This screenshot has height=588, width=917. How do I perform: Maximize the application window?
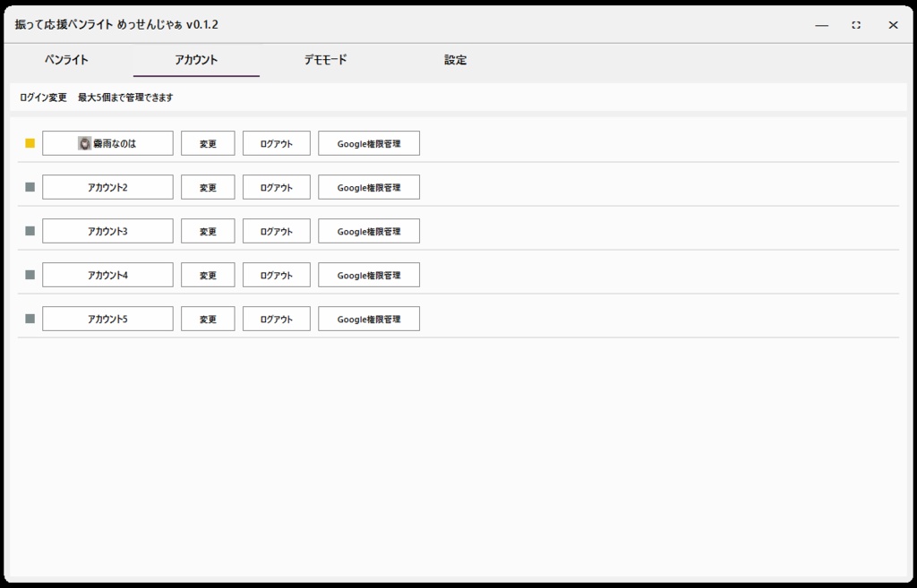[x=856, y=25]
